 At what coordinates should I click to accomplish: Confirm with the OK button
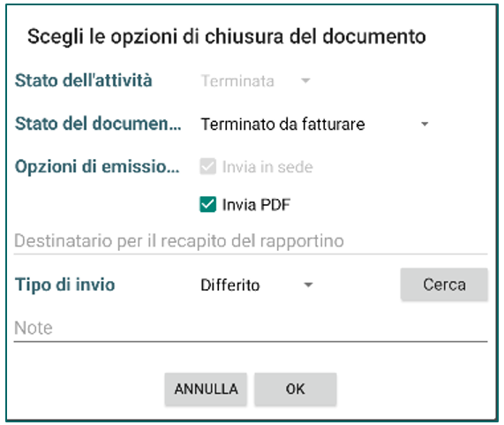[x=295, y=389]
